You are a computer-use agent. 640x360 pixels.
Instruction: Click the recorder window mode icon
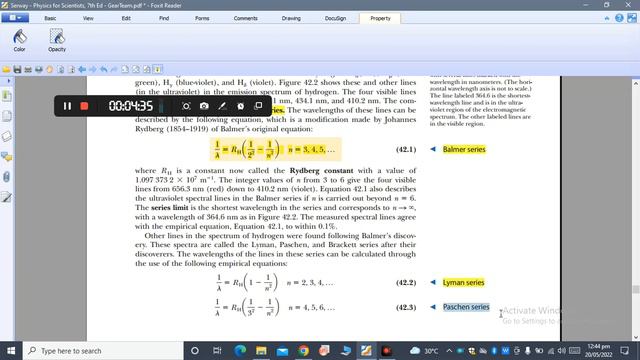point(258,106)
